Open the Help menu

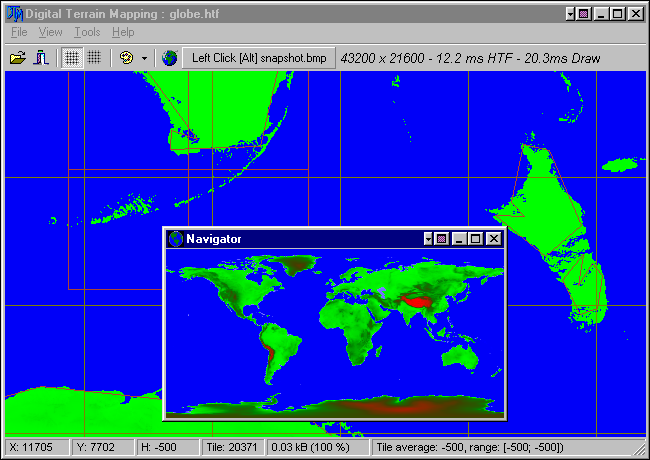pyautogui.click(x=122, y=32)
